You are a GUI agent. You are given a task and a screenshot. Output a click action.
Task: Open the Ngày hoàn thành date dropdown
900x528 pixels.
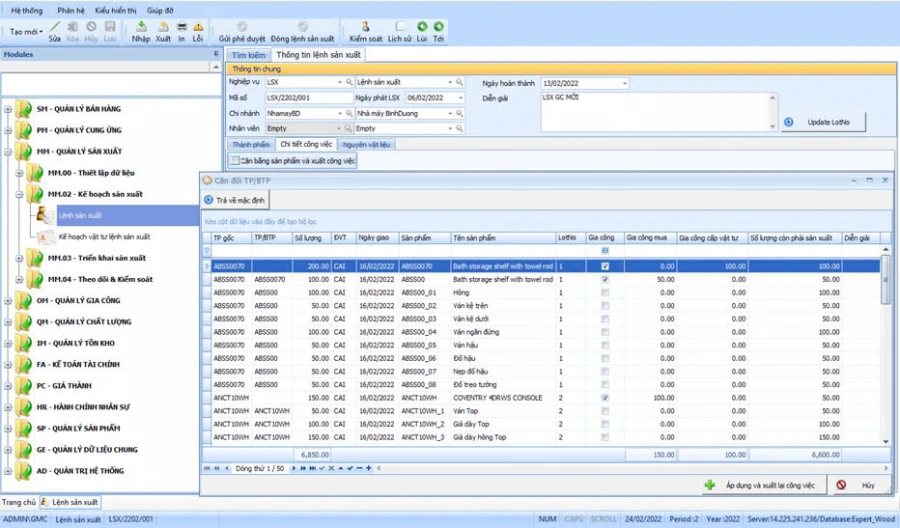tap(624, 83)
